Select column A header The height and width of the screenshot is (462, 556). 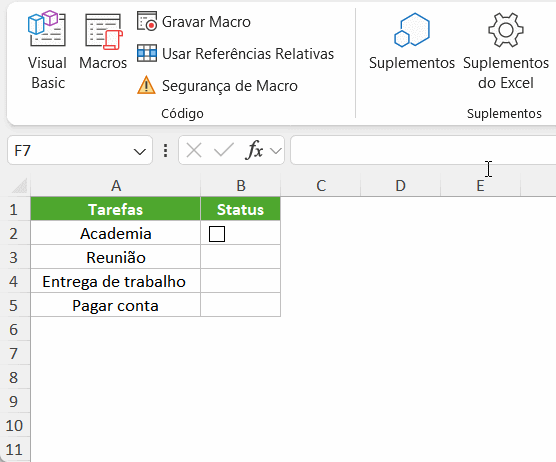click(x=116, y=185)
